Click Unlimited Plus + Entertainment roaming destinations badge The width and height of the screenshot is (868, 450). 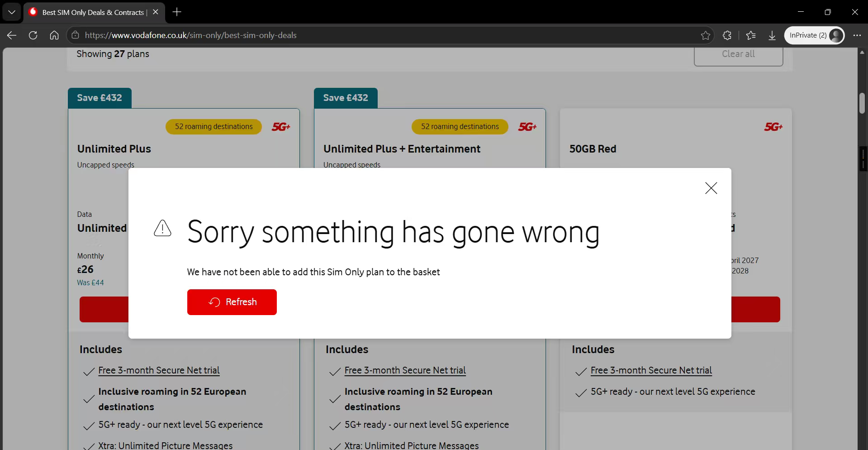(460, 127)
